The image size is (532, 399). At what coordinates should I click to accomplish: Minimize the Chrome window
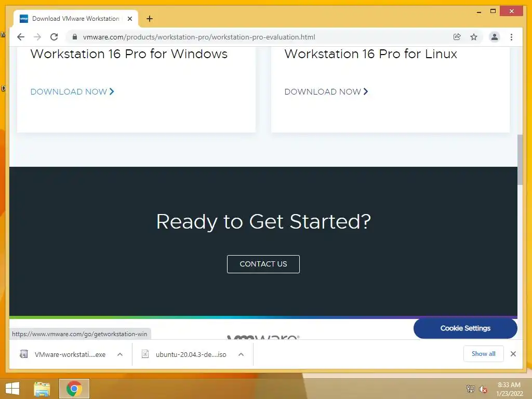point(478,11)
